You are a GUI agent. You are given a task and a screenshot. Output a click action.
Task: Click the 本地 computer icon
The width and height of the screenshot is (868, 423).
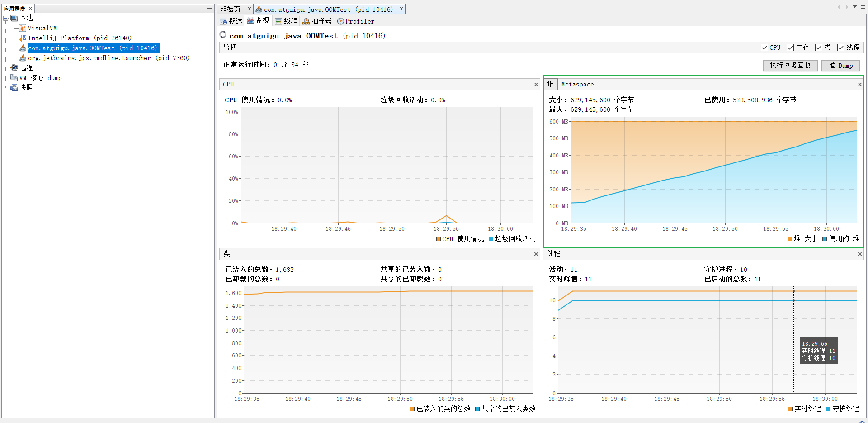(x=14, y=18)
